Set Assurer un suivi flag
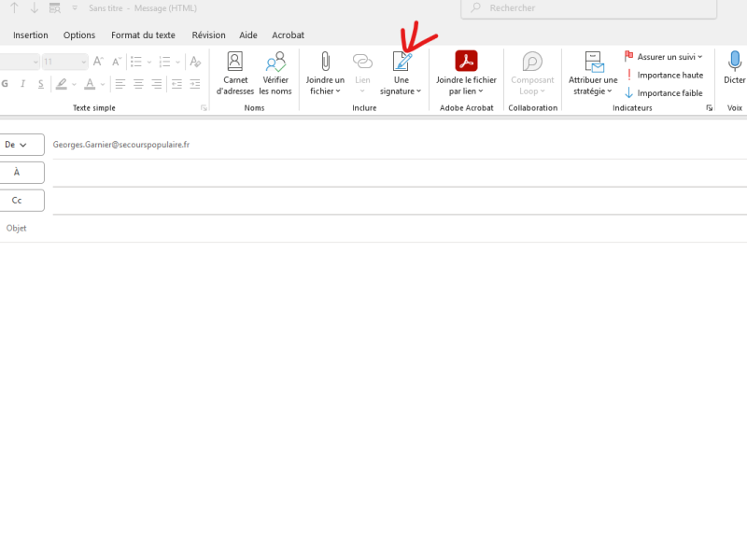The image size is (747, 560). [663, 57]
